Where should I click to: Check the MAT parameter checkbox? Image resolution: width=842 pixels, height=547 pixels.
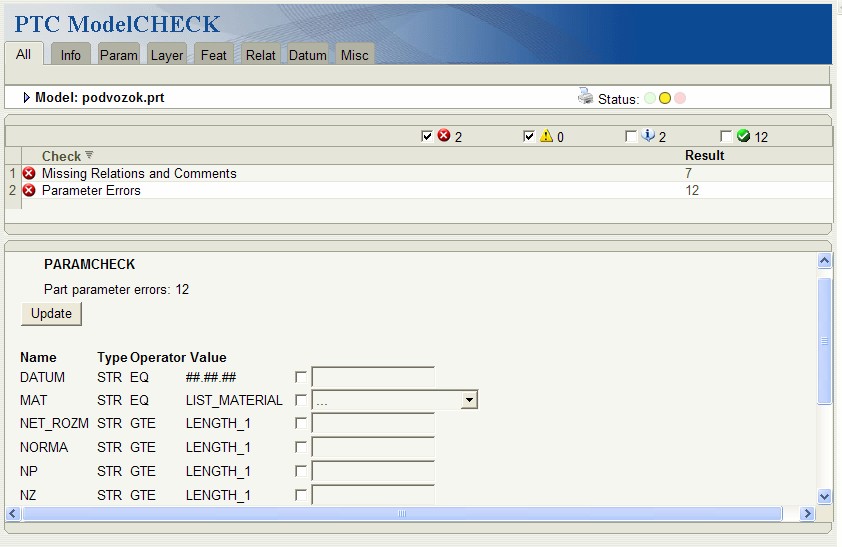click(301, 400)
